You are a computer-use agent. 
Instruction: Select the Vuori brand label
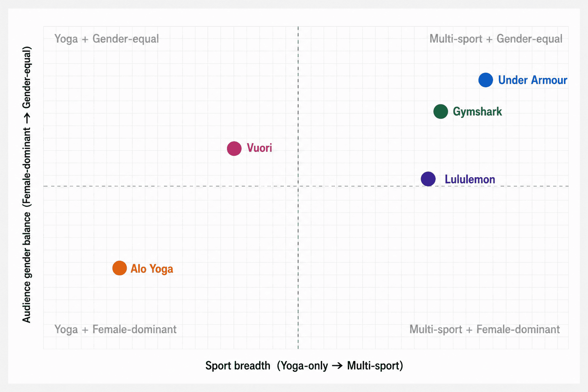click(x=259, y=148)
